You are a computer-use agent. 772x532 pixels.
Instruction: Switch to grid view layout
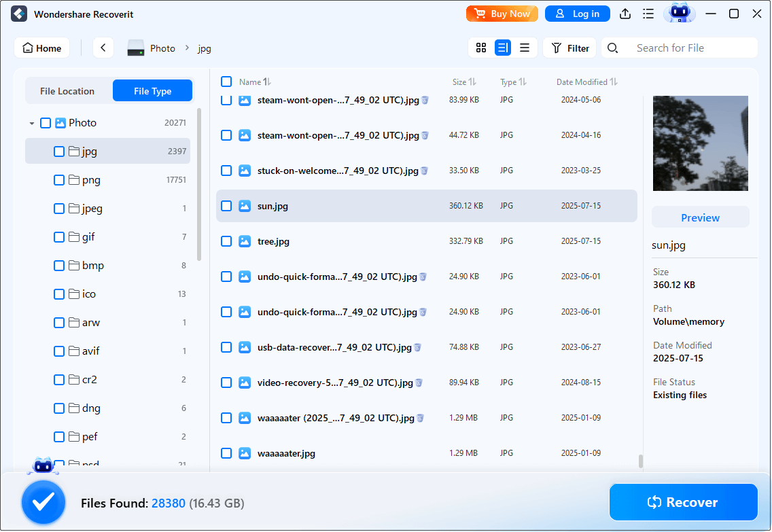(481, 48)
